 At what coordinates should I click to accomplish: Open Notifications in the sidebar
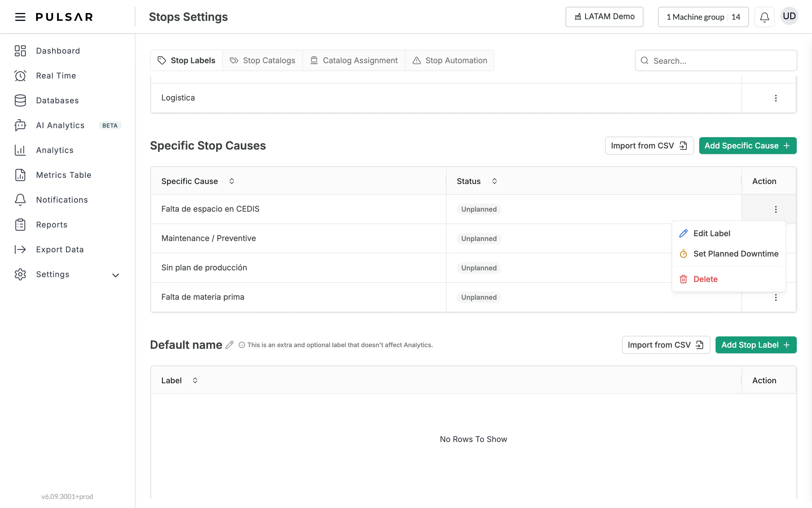tap(62, 200)
